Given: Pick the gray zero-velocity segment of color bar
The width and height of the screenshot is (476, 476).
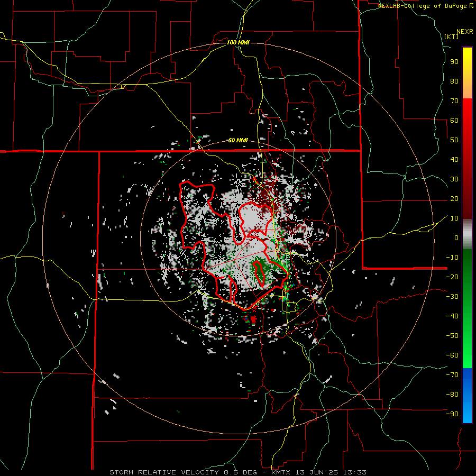Looking at the screenshot, I should tap(467, 234).
